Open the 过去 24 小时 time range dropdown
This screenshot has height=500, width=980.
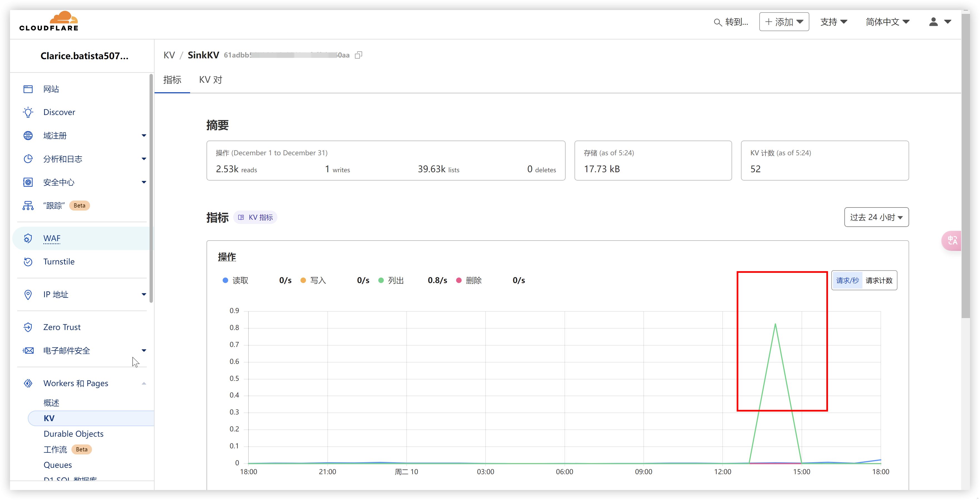(x=876, y=217)
